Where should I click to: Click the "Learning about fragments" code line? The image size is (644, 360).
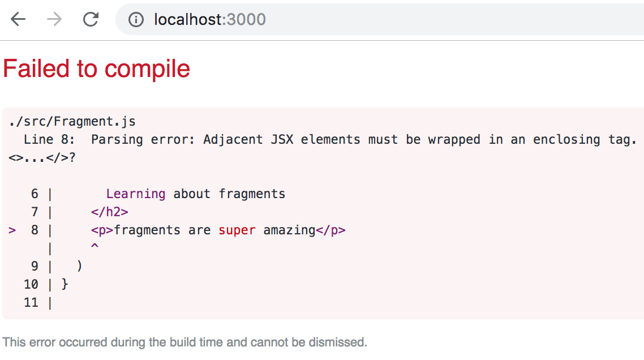(x=195, y=194)
